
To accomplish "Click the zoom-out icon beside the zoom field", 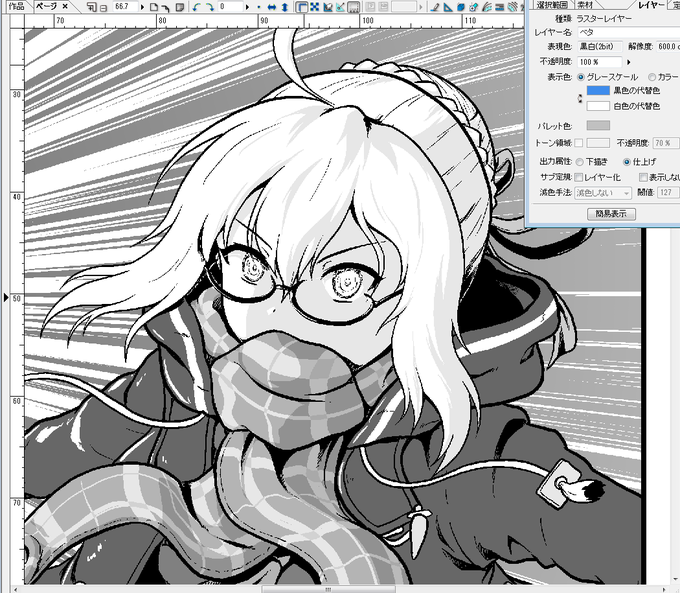I will (x=104, y=7).
